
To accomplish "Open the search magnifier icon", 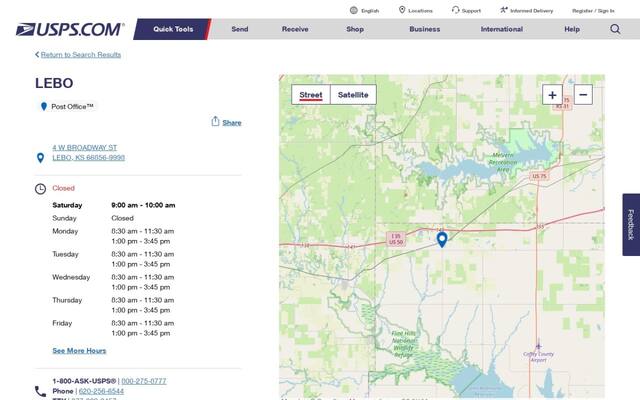I will (615, 29).
